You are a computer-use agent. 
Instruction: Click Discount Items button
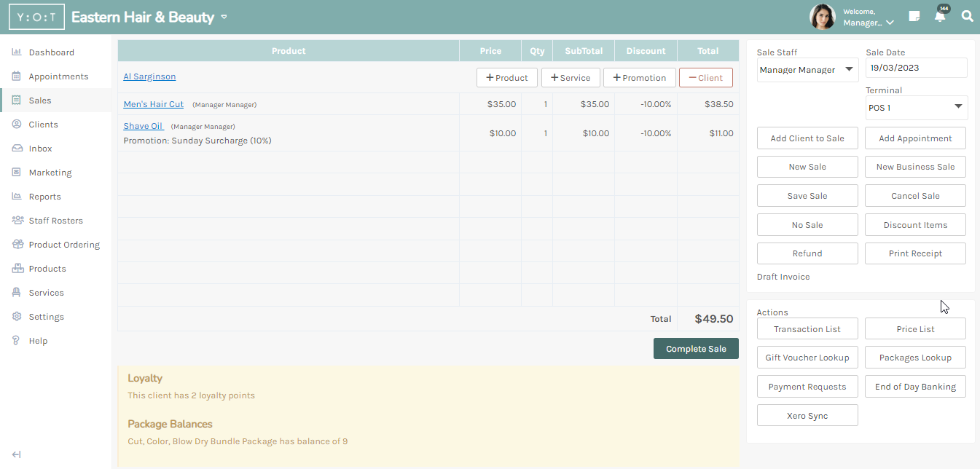pyautogui.click(x=915, y=225)
